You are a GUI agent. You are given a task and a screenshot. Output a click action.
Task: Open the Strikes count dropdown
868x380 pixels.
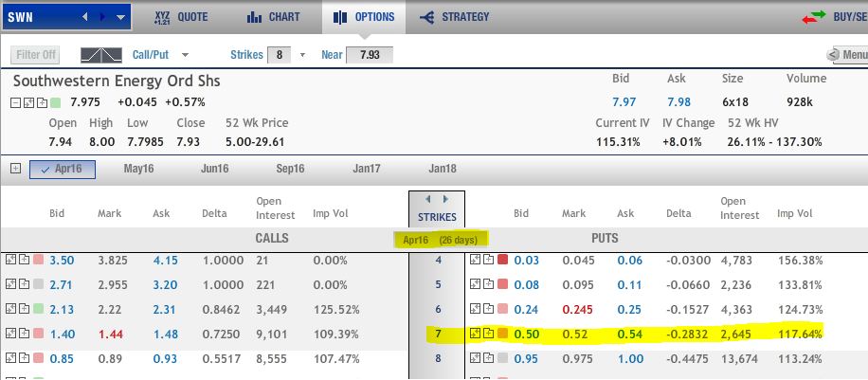coord(303,55)
